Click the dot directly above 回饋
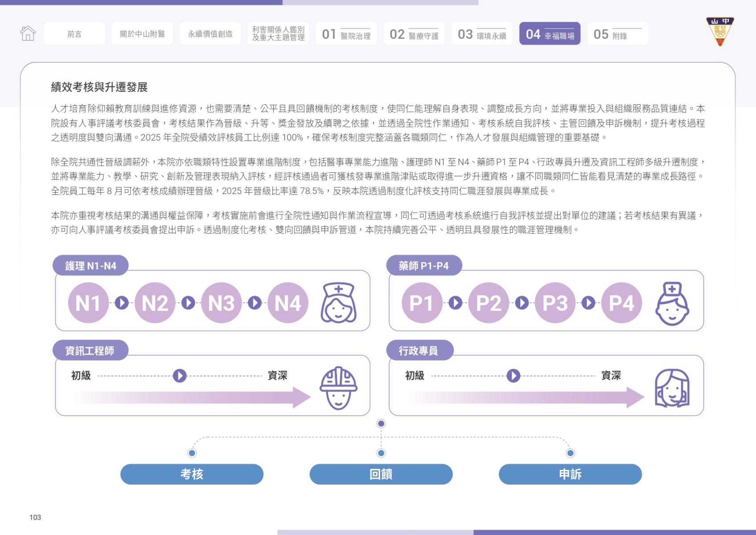 coord(381,453)
